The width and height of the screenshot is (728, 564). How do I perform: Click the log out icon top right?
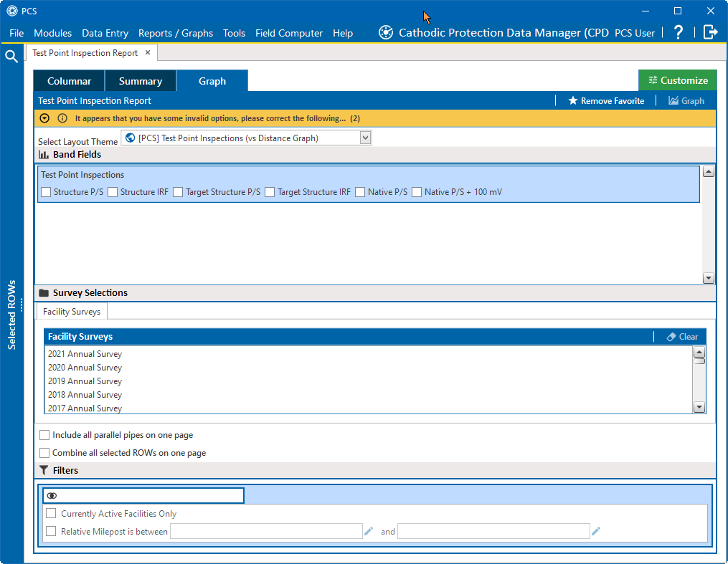(x=709, y=32)
